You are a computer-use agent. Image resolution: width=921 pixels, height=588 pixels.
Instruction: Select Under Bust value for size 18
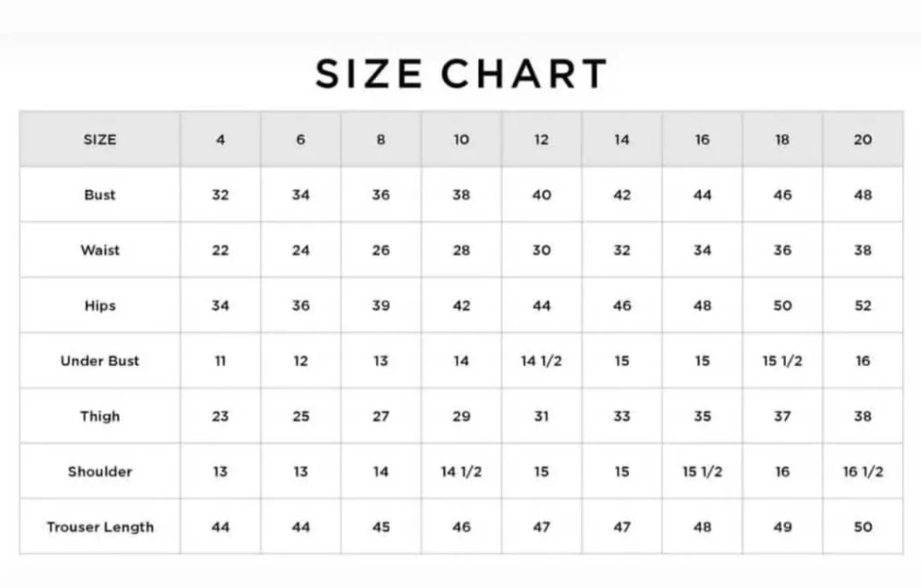782,361
